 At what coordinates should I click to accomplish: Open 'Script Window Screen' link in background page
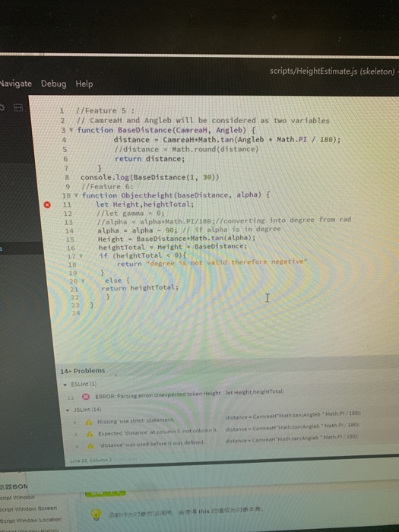click(29, 508)
